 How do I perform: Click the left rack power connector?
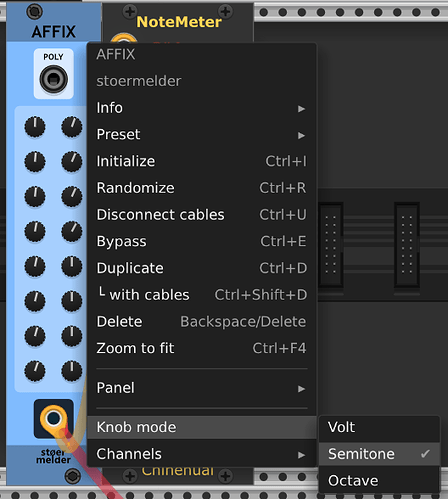(x=331, y=245)
